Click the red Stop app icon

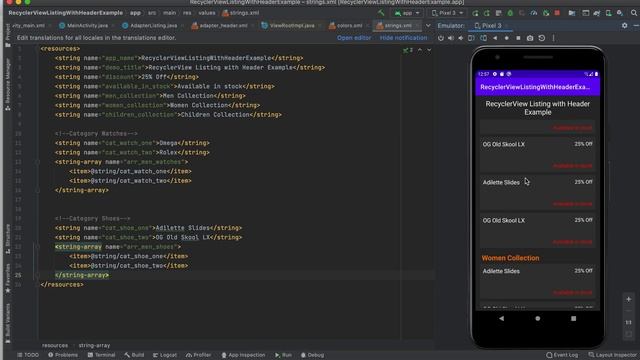point(557,13)
